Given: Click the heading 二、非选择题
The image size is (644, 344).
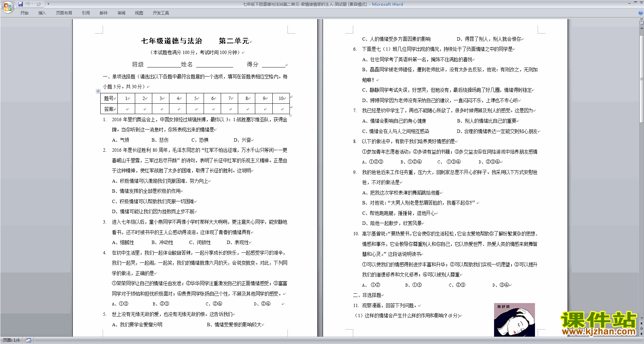Looking at the screenshot, I should (x=367, y=295).
